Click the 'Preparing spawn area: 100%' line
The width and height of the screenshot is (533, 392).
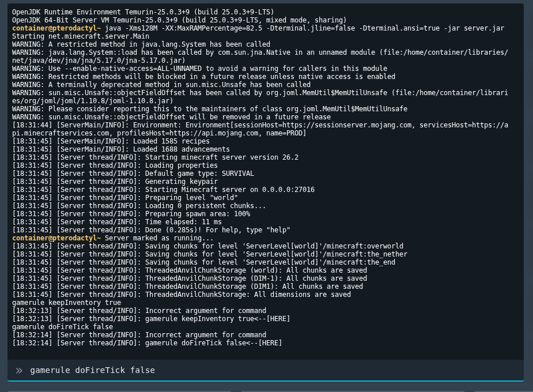131,214
